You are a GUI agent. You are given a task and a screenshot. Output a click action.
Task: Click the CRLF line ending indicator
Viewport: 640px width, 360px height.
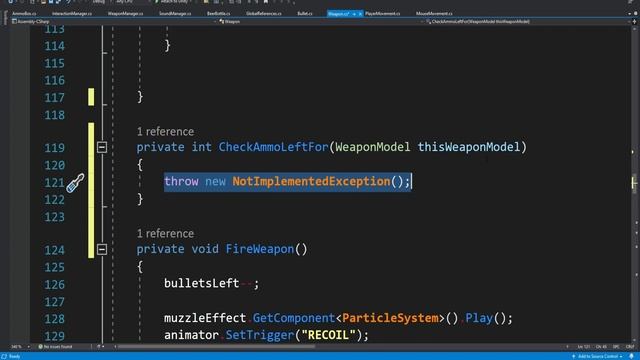[630, 347]
